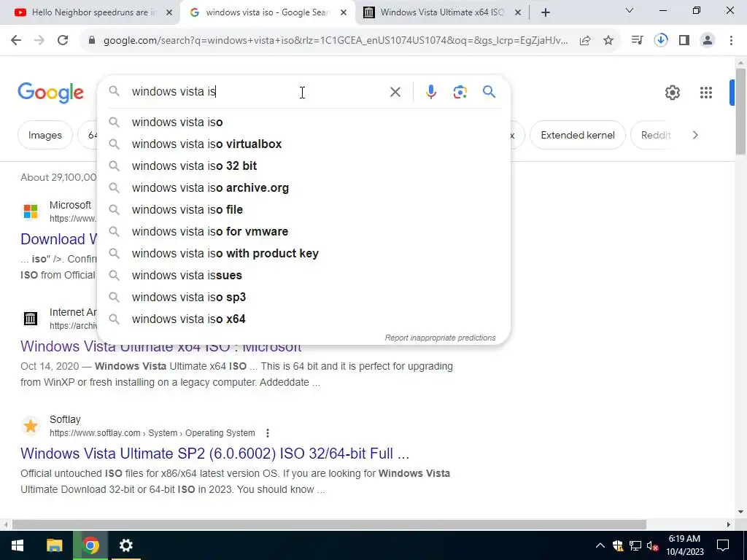Click the blue magnifier search button

489,91
